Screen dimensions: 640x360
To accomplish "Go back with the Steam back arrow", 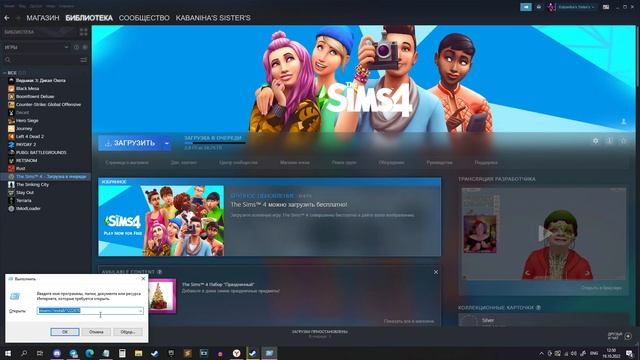I will [x=7, y=18].
